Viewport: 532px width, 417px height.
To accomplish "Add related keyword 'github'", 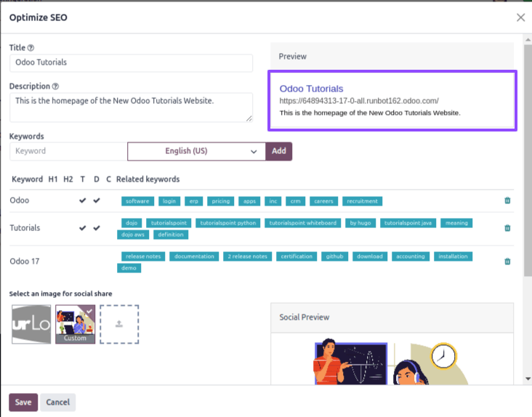I will [334, 256].
